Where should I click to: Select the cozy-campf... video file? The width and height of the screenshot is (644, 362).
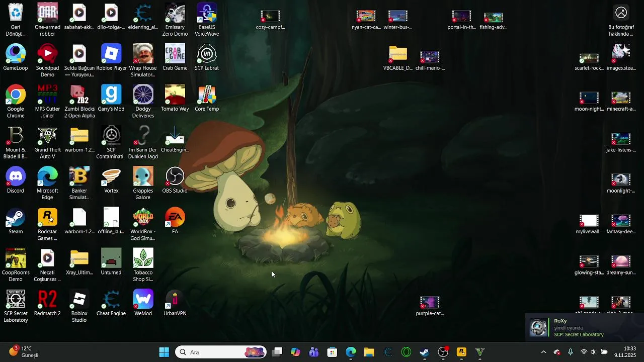[270, 20]
